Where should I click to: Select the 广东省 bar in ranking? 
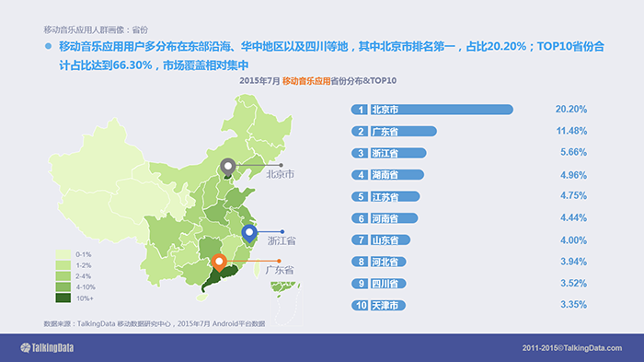[403, 131]
